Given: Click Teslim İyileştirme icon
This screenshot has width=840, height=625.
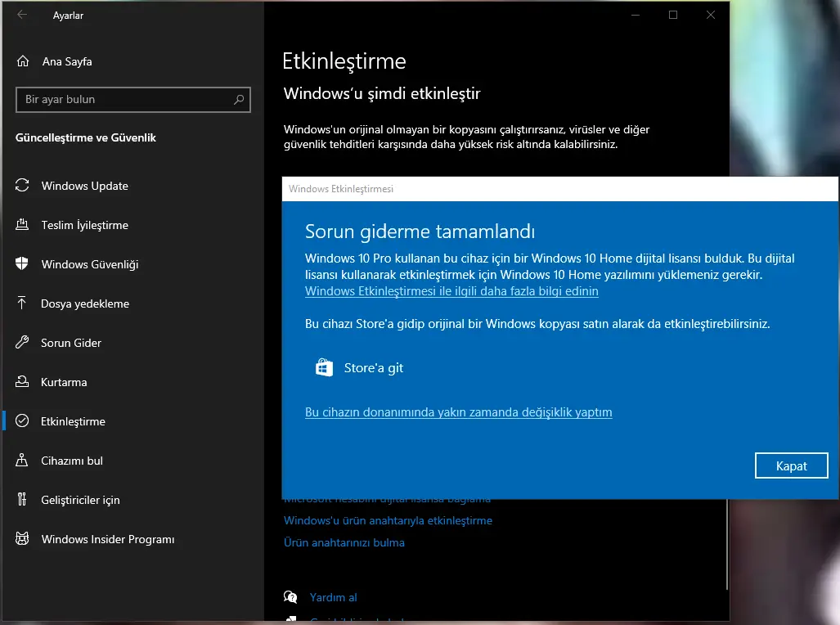Looking at the screenshot, I should click(x=22, y=225).
